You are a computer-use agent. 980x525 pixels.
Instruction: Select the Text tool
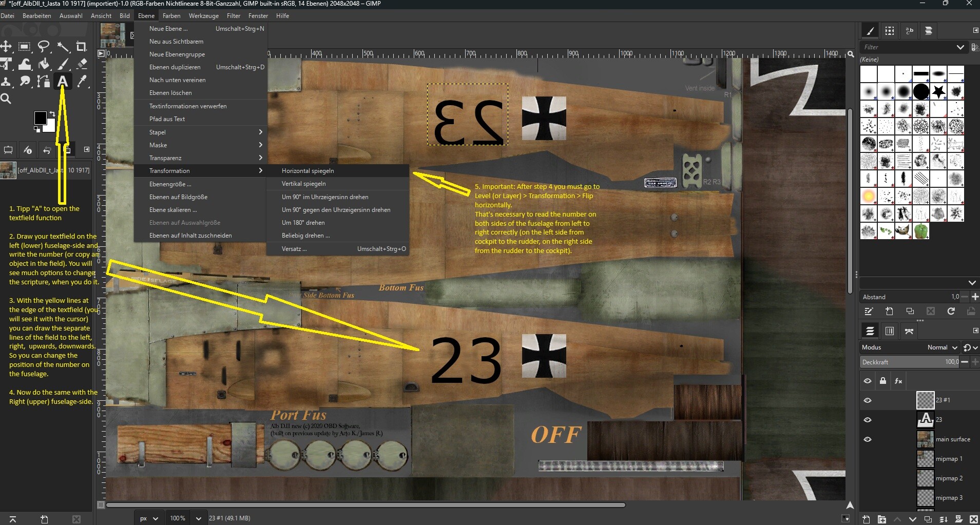point(62,81)
